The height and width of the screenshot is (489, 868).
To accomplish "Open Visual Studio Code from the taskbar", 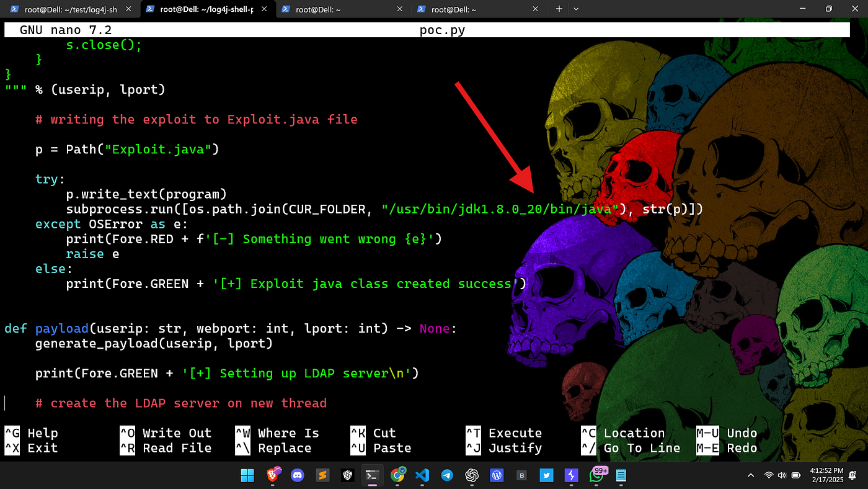I will click(422, 476).
